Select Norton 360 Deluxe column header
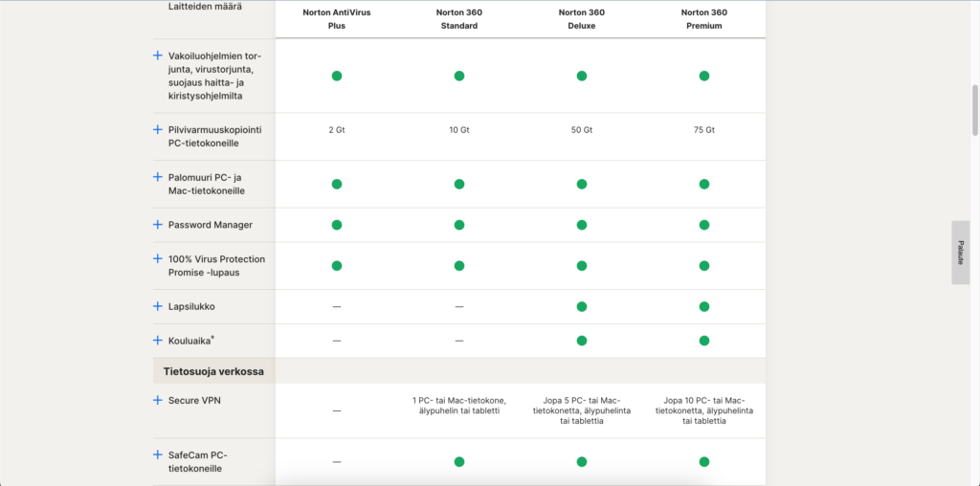 point(582,19)
